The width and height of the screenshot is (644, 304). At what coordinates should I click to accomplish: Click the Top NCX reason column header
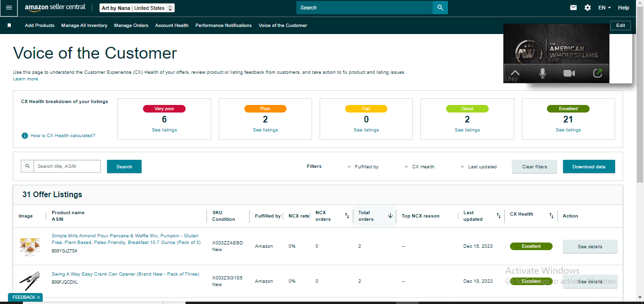pos(420,216)
